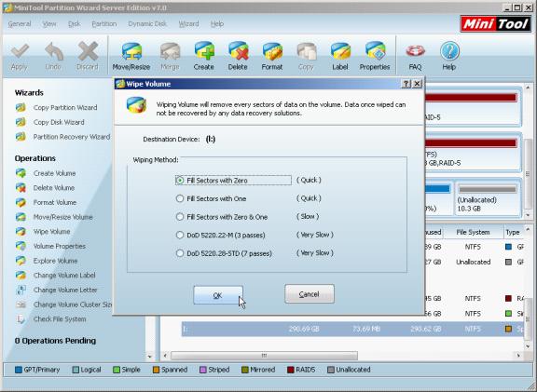
Task: Confirm wipe with the OK button
Action: [x=218, y=295]
